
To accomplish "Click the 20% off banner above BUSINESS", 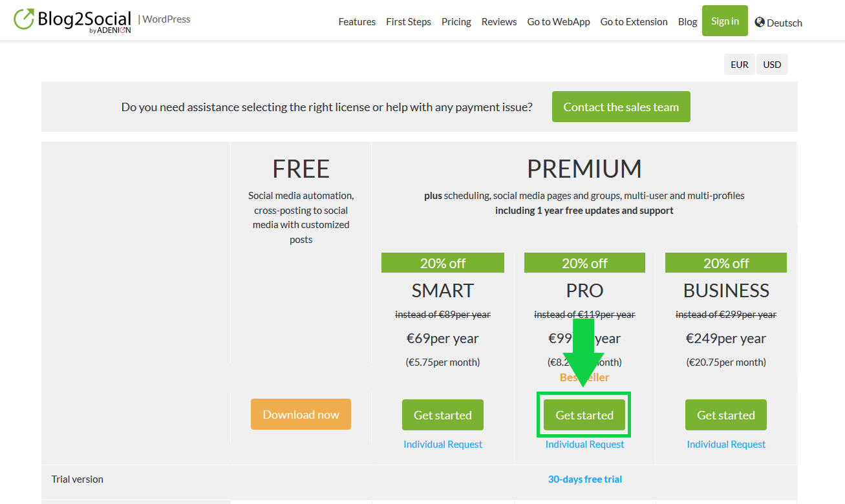I will tap(726, 263).
